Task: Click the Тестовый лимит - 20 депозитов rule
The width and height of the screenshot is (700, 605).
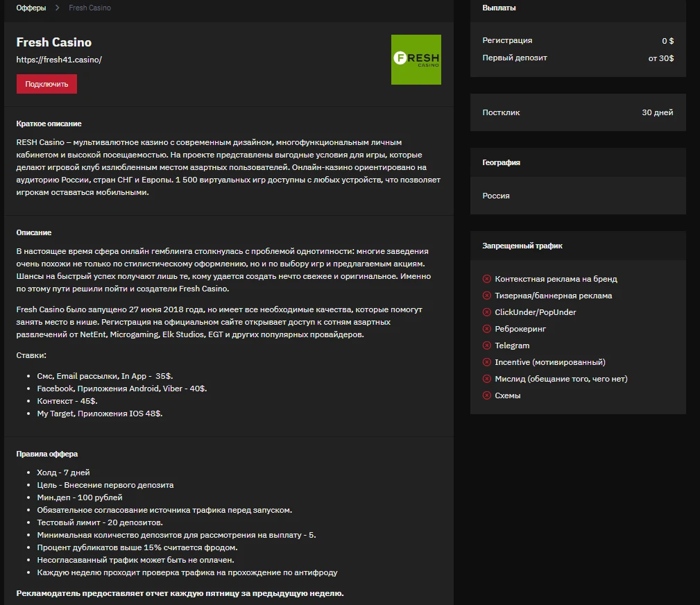Action: click(100, 522)
